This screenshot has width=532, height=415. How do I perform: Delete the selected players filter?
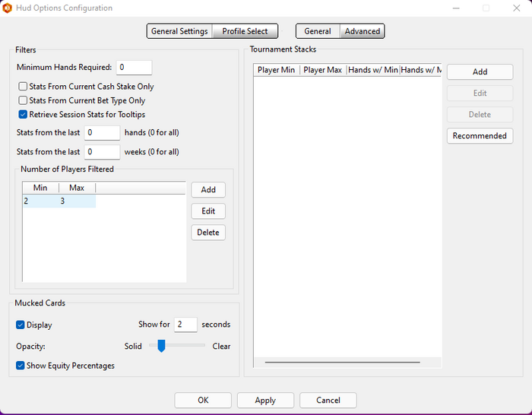pos(208,233)
